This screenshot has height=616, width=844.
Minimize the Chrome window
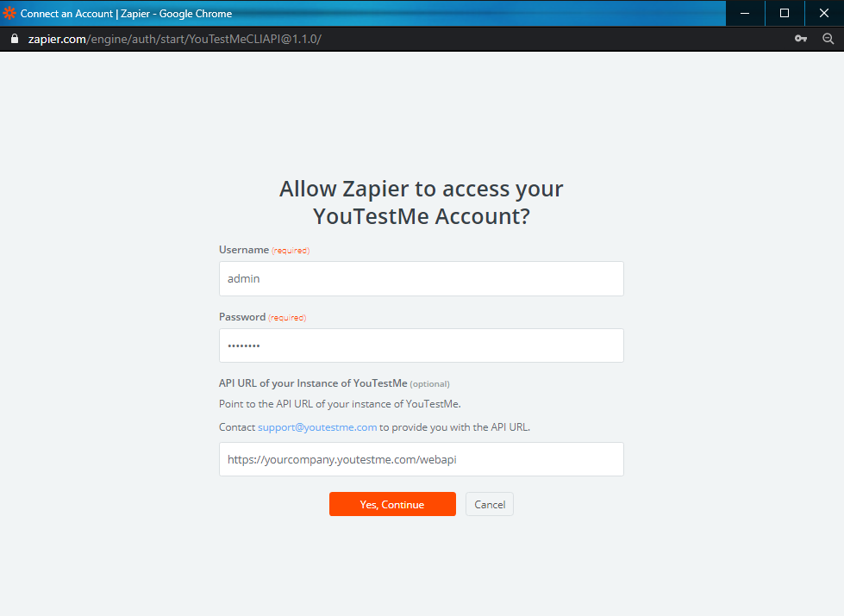point(745,13)
